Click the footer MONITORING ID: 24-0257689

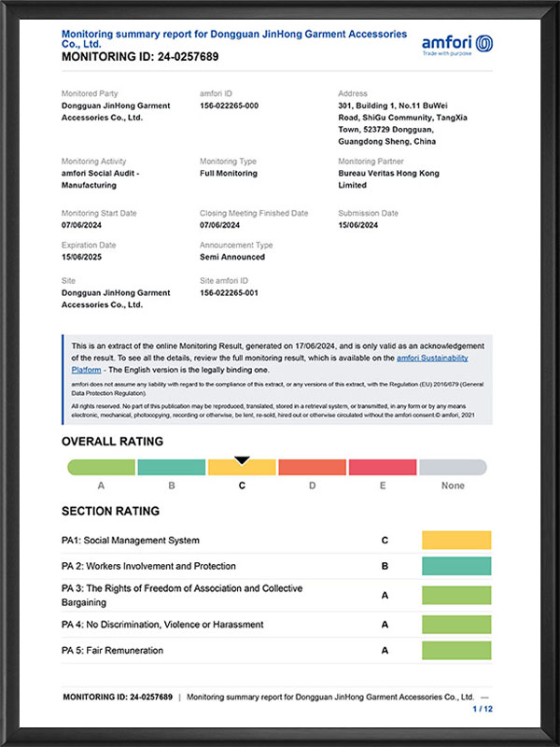coord(118,697)
